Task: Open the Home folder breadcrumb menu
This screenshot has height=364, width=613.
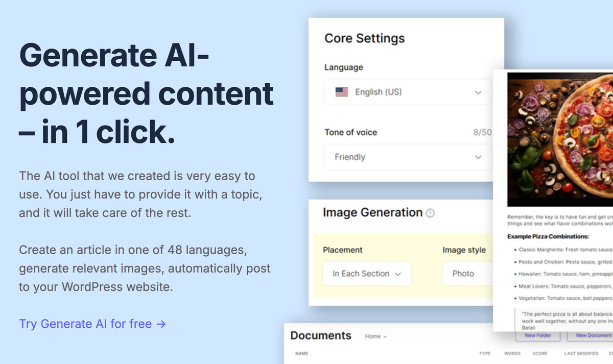Action: point(375,336)
